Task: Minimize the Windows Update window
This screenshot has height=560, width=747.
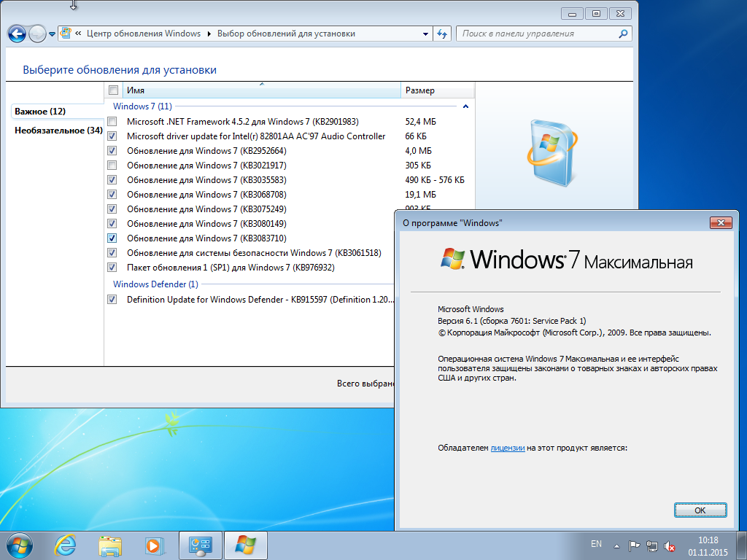Action: coord(572,14)
